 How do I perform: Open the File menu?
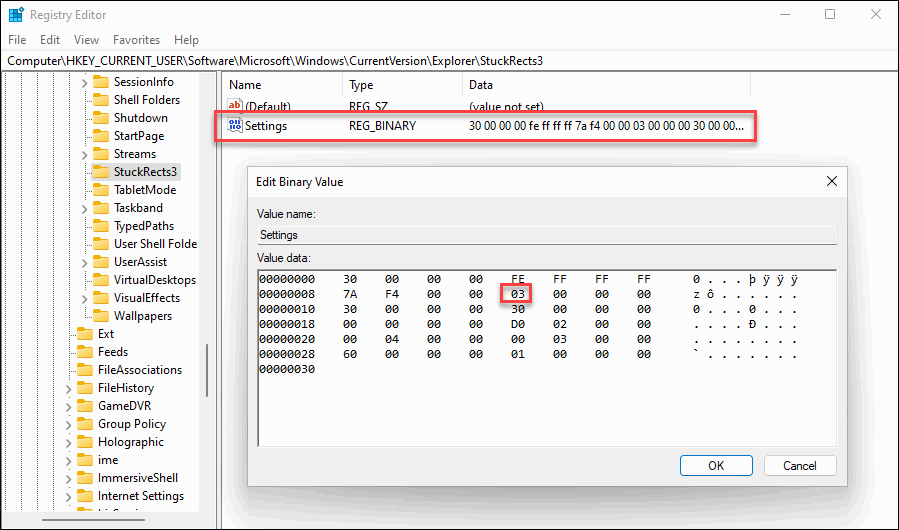pos(17,40)
